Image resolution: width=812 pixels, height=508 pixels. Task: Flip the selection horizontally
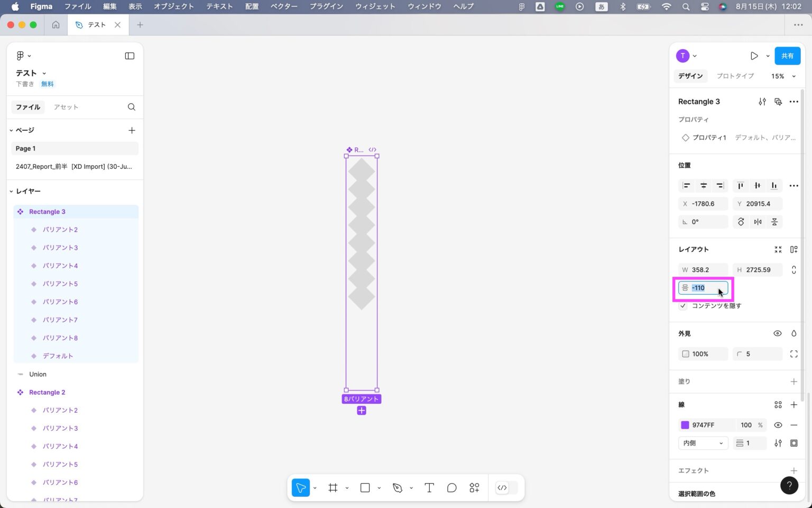[758, 222]
